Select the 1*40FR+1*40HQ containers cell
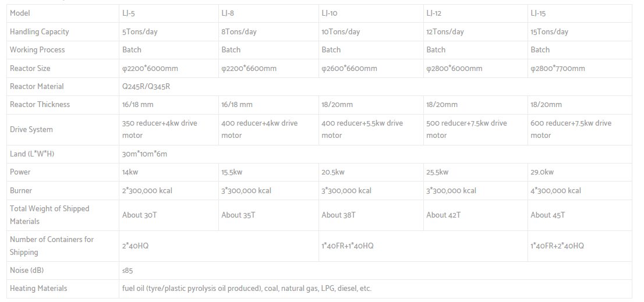Image resolution: width=644 pixels, height=302 pixels. coord(347,246)
